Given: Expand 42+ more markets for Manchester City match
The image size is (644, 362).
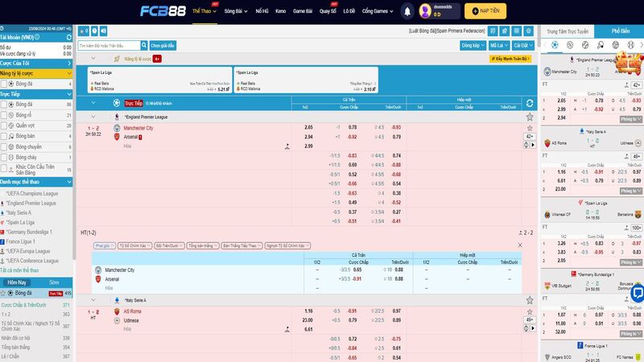Looking at the screenshot, I should (x=530, y=137).
